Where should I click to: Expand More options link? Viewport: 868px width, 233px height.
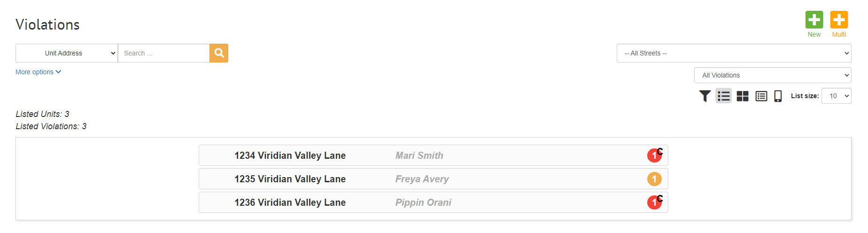[38, 72]
